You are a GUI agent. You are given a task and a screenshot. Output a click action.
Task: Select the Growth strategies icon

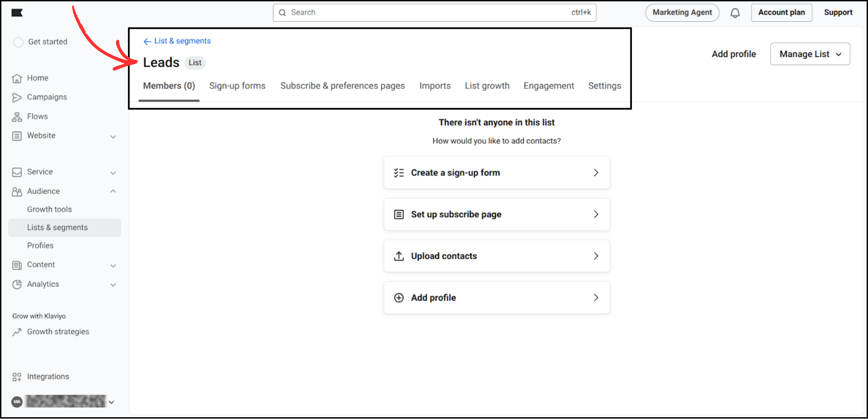pyautogui.click(x=17, y=332)
